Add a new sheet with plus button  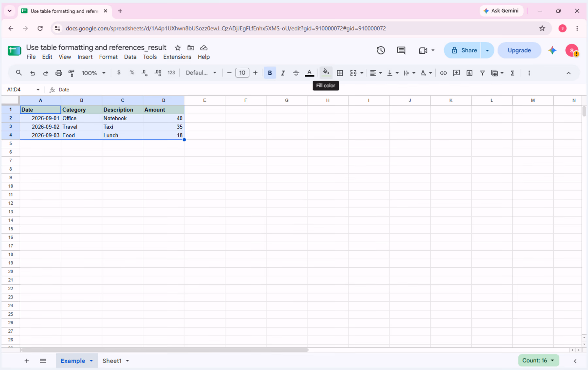click(26, 361)
